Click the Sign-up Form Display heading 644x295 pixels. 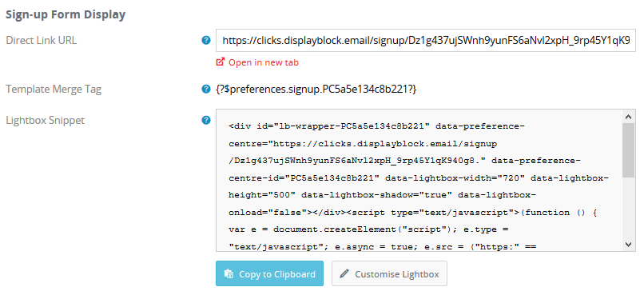click(66, 15)
